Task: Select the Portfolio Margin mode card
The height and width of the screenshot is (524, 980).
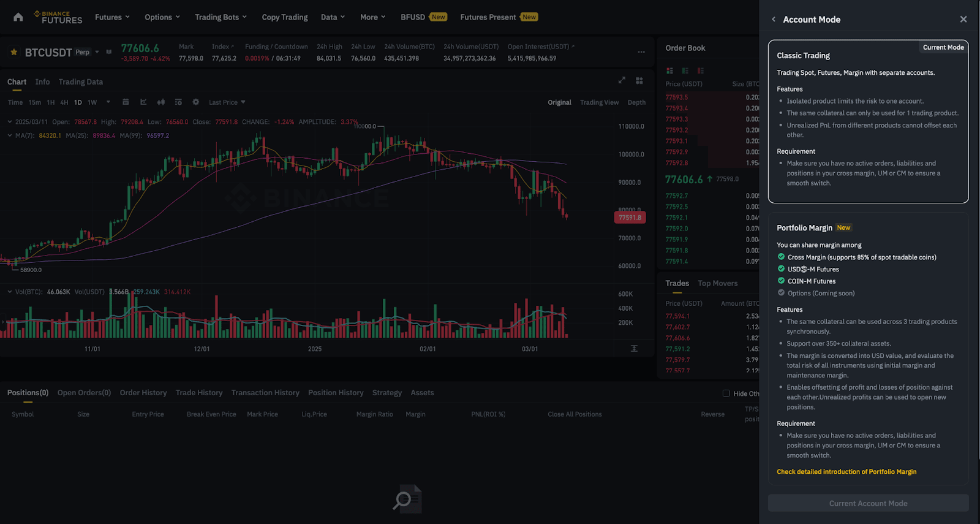Action: coord(869,349)
